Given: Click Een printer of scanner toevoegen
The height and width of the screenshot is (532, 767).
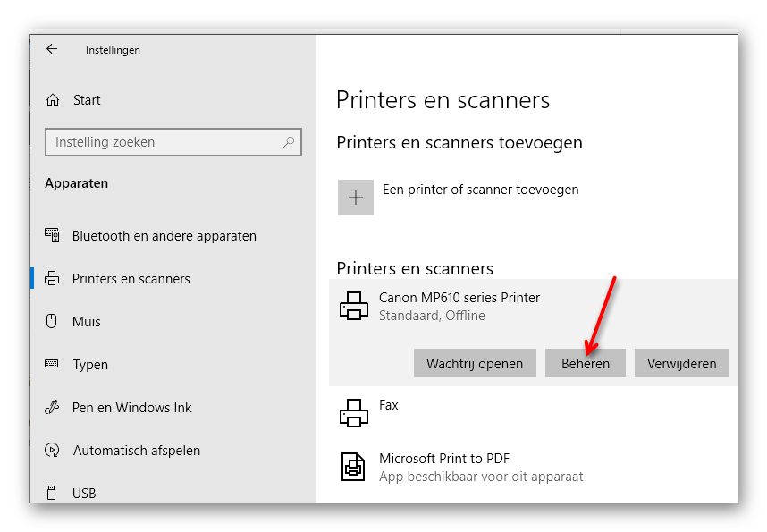Looking at the screenshot, I should pos(481,190).
